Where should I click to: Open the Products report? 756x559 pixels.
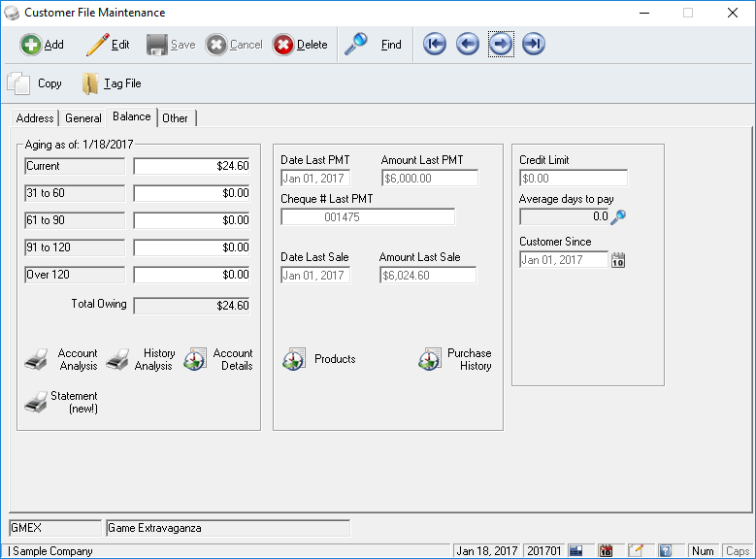point(294,360)
